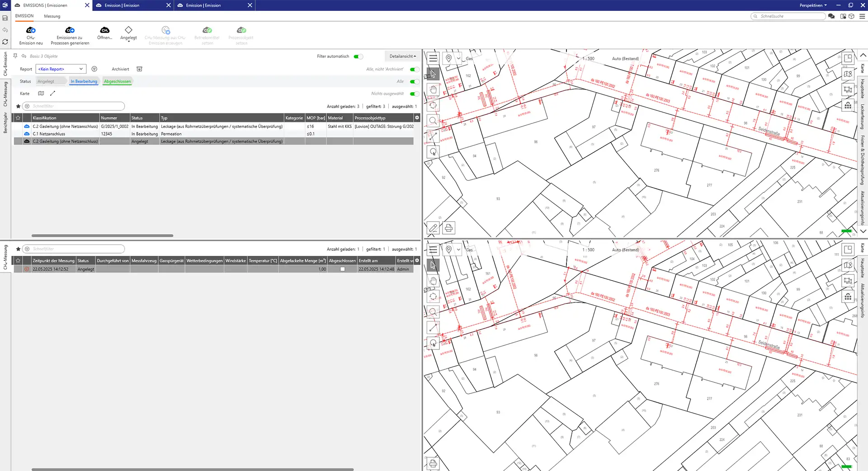Tick the Abgeschlossen checkbox in measurement row
This screenshot has height=471, width=868.
pos(342,269)
